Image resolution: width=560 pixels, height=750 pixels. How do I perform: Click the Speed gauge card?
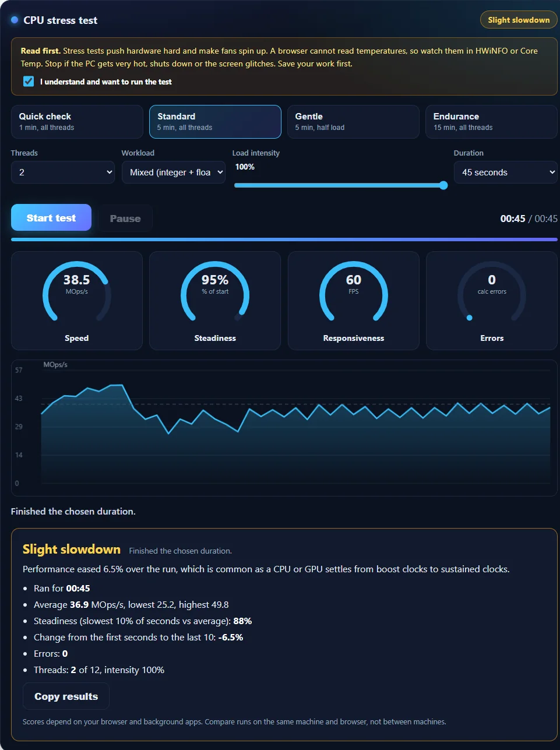77,301
